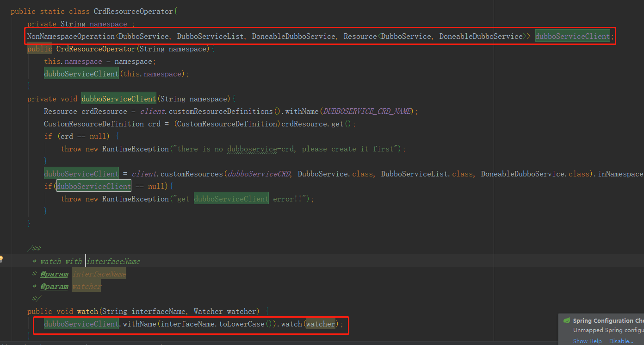
Task: Click withName in the dubboServiceClient.withName call
Action: coord(139,324)
